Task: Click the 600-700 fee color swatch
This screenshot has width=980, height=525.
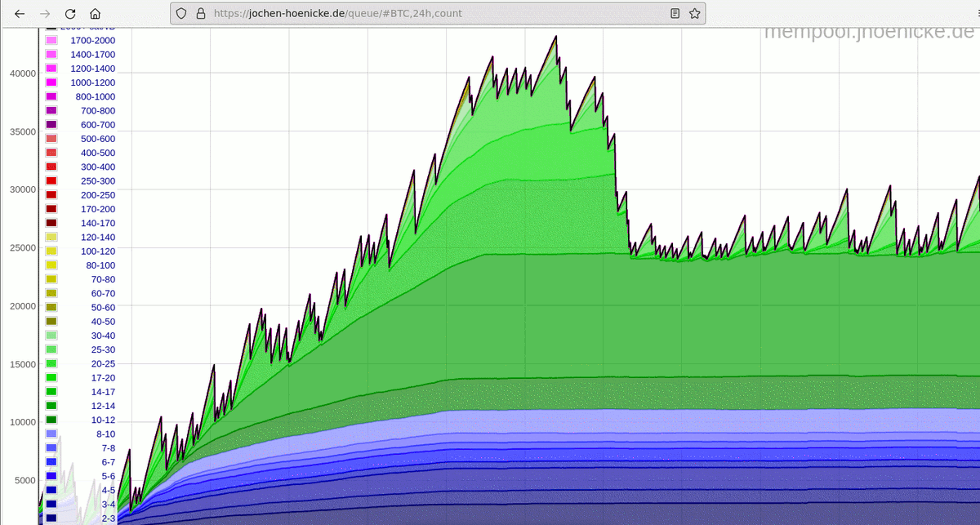Action: (x=51, y=124)
